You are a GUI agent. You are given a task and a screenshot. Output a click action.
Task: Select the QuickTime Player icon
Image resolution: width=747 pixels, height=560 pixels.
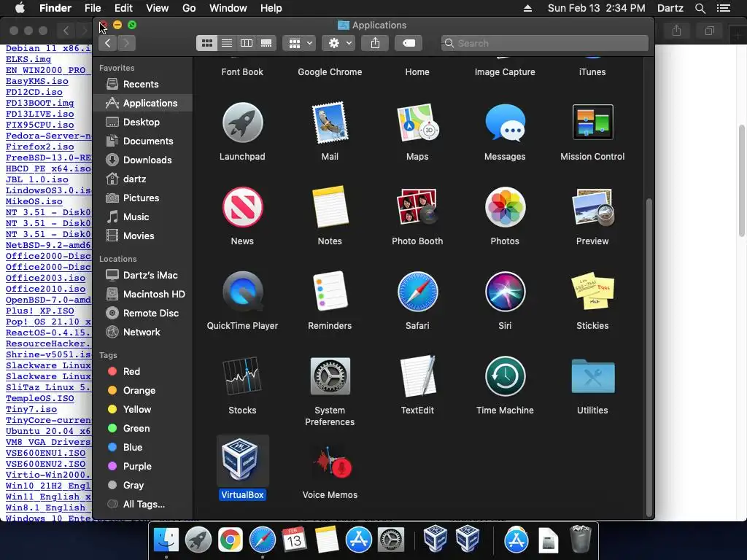point(242,292)
